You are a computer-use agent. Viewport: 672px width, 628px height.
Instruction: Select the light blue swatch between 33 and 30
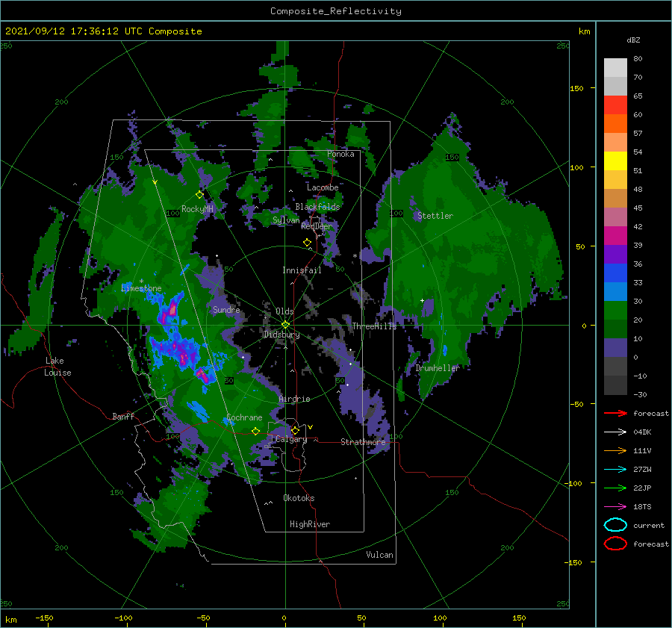point(615,291)
